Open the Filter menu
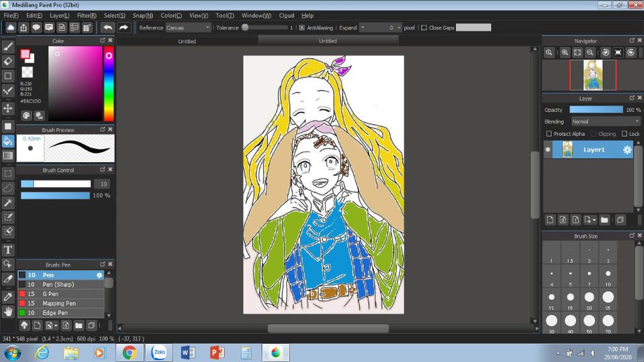The image size is (644, 362). (87, 16)
